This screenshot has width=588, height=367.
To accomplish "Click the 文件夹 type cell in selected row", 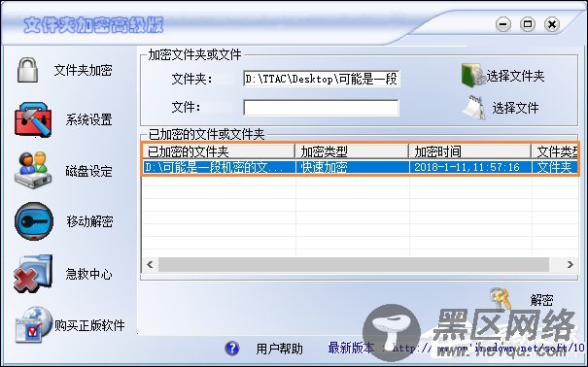I will click(x=555, y=167).
